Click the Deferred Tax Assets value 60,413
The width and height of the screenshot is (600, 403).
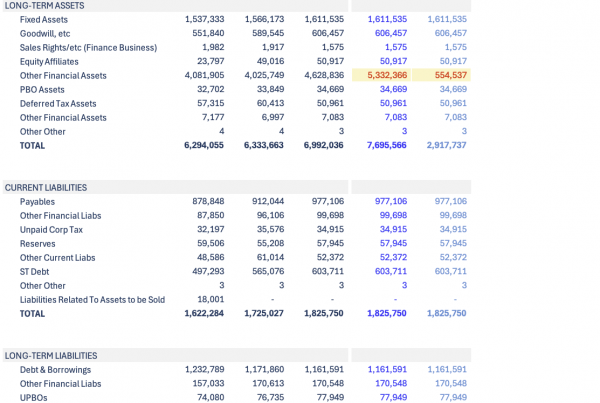tap(264, 103)
